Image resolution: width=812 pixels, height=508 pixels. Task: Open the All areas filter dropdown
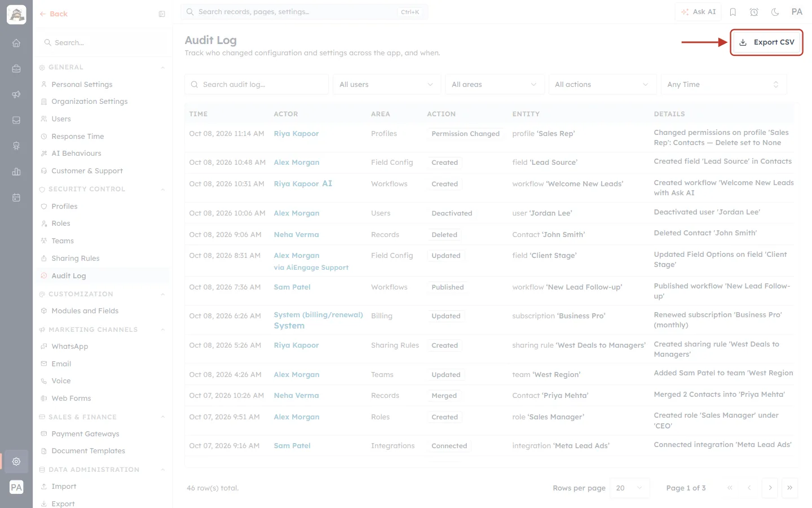point(495,85)
